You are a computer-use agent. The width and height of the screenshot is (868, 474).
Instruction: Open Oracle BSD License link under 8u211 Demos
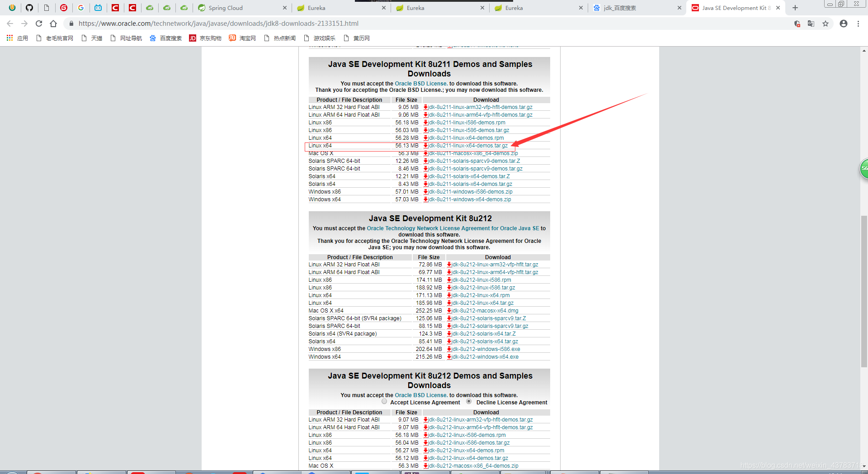coord(421,84)
